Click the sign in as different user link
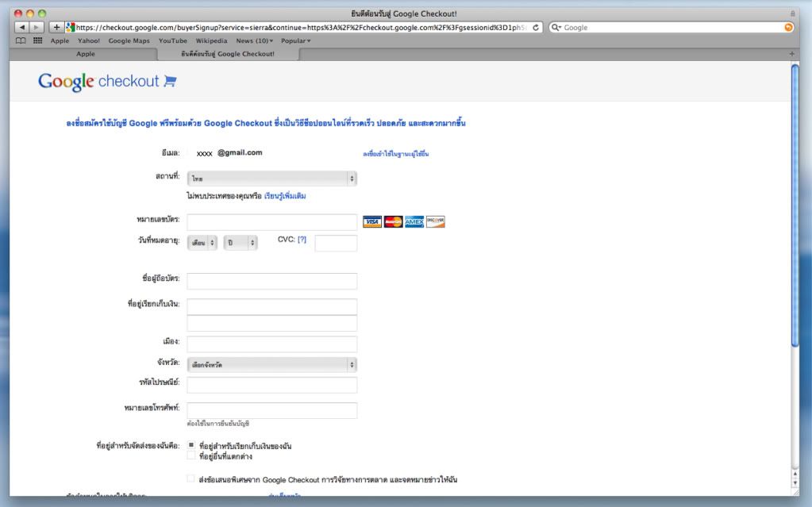 [395, 154]
